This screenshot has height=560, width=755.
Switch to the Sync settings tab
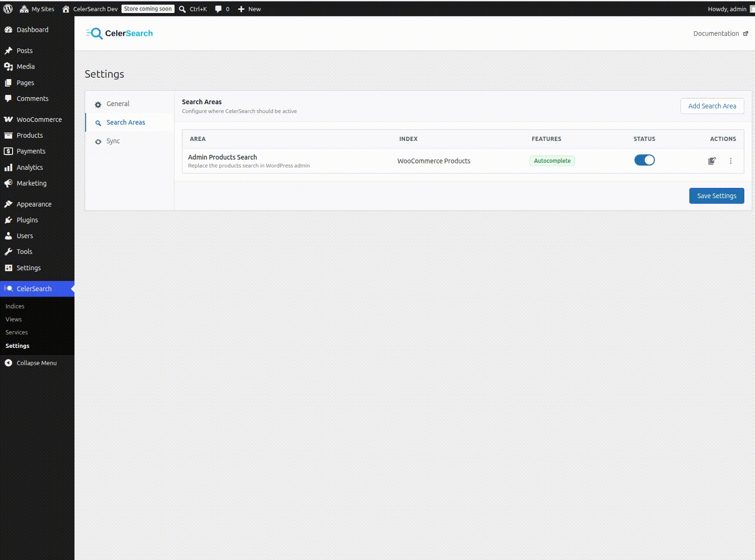[130, 141]
